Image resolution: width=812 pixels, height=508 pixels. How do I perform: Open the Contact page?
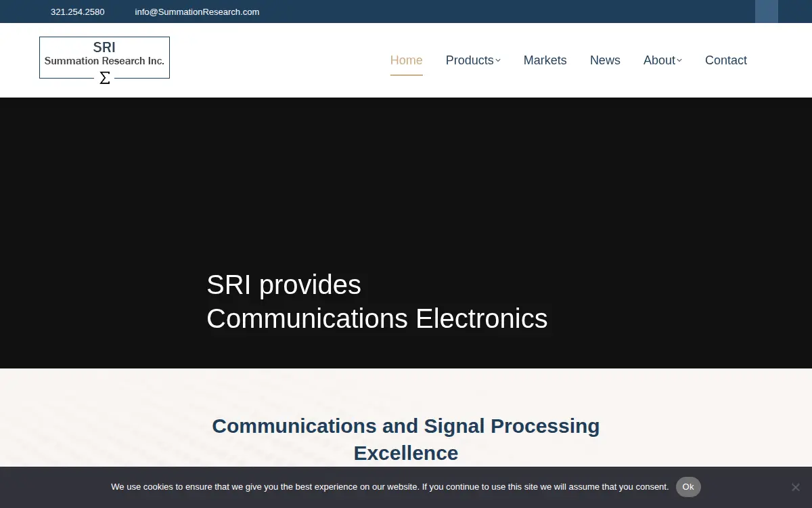pyautogui.click(x=725, y=60)
